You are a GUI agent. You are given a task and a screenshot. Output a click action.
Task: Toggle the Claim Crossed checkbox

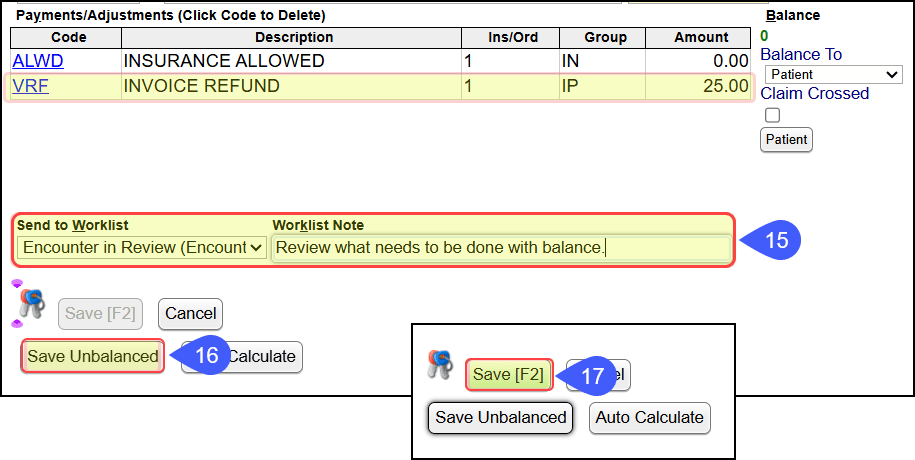pyautogui.click(x=772, y=115)
